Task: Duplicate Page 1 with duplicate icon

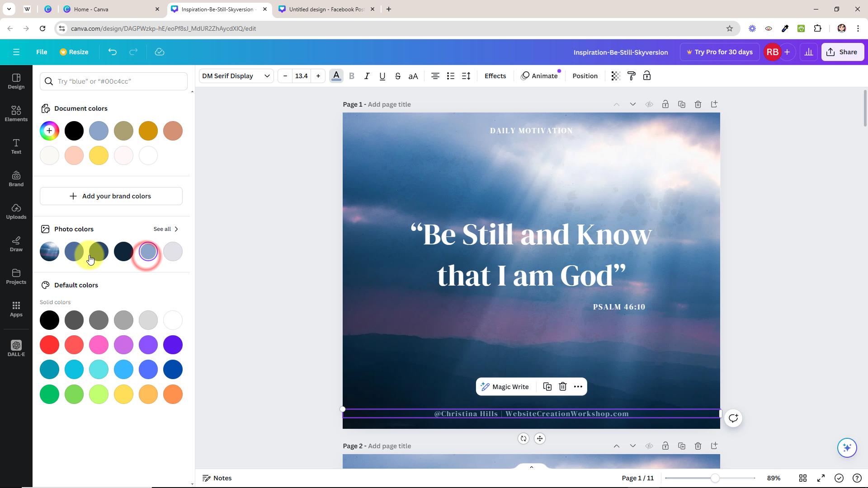Action: (x=682, y=104)
